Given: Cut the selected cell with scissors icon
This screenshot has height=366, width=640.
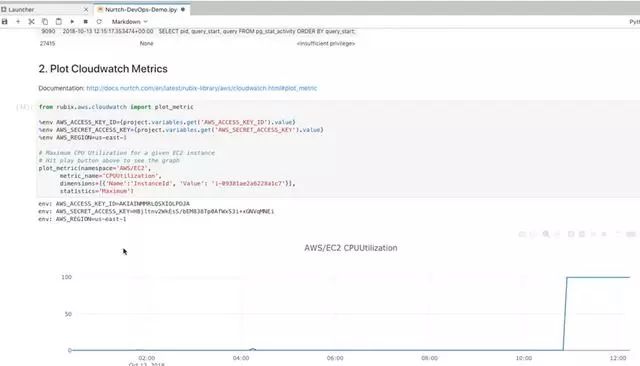Looking at the screenshot, I should pyautogui.click(x=31, y=22).
